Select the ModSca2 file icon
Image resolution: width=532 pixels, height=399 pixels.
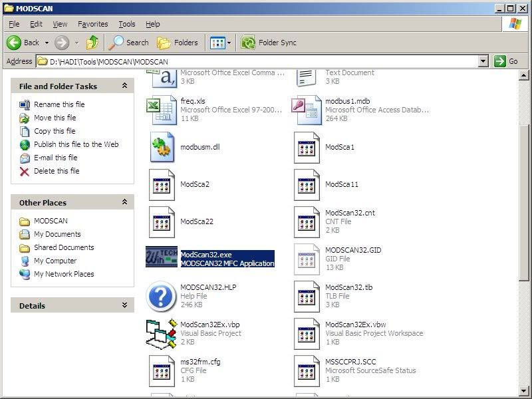point(162,185)
